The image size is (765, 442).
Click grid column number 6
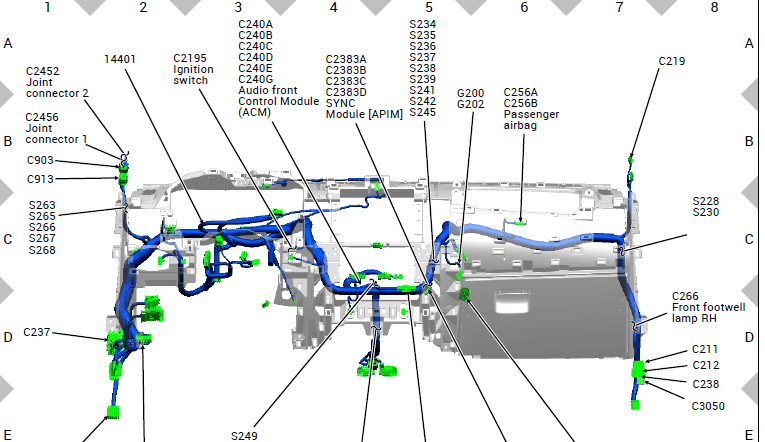[x=524, y=7]
